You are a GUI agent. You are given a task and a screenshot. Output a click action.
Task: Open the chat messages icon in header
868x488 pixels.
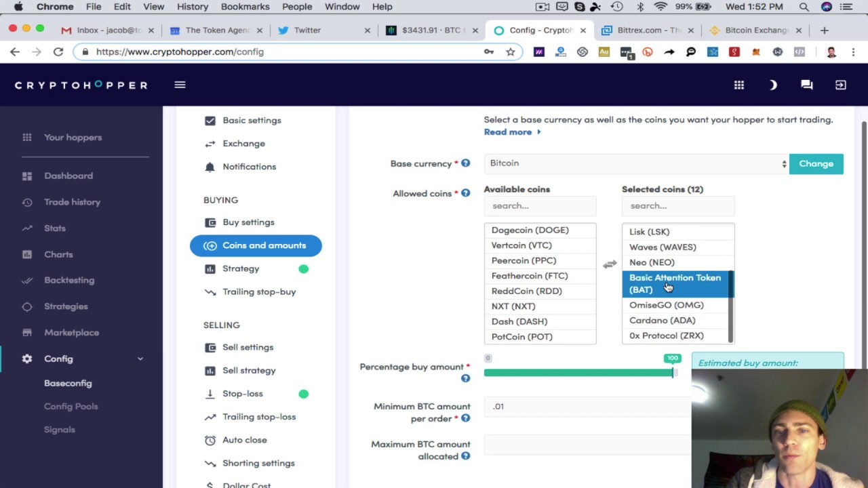pyautogui.click(x=807, y=85)
